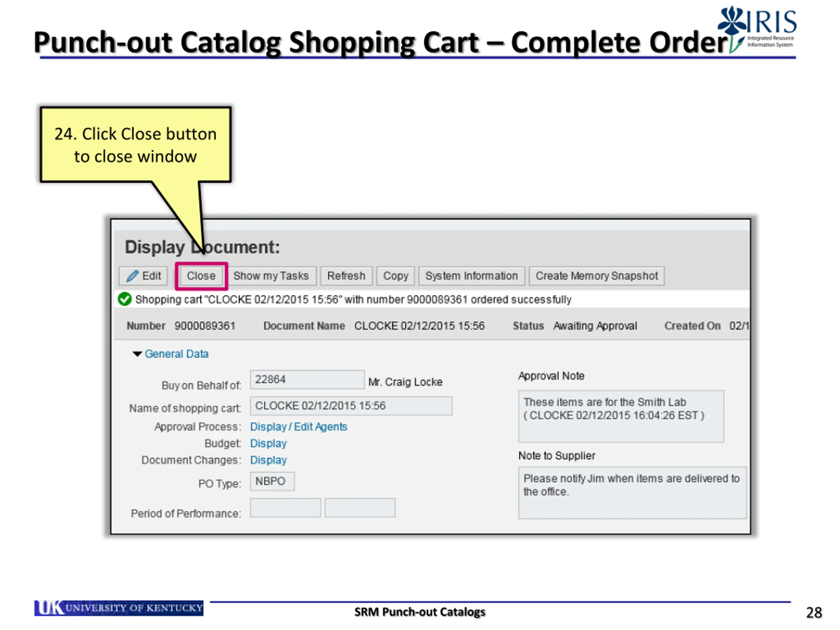This screenshot has width=840, height=630.
Task: Open the Document Changes Display link
Action: [x=268, y=460]
